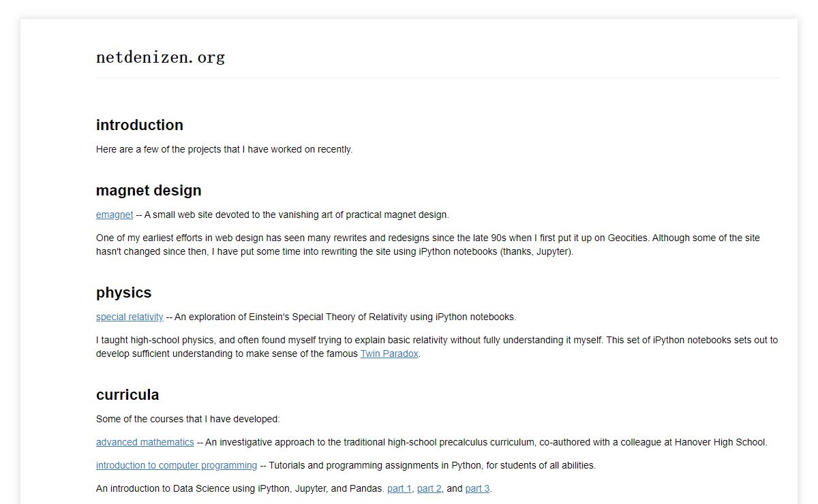
Task: Click the physics section heading
Action: click(x=123, y=292)
